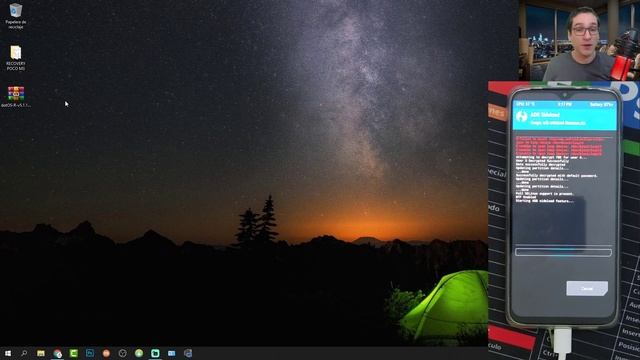
Task: Open taskbar search magnifier
Action: point(24,353)
